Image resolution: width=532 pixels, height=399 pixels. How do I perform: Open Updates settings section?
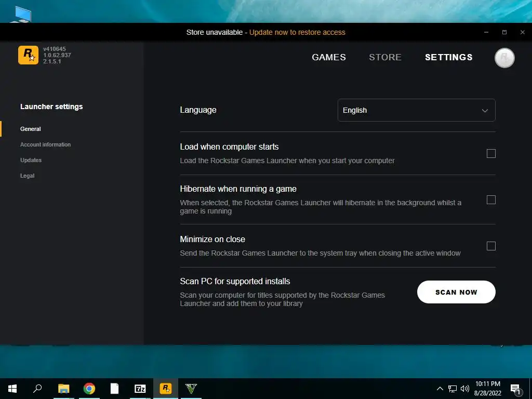tap(31, 160)
